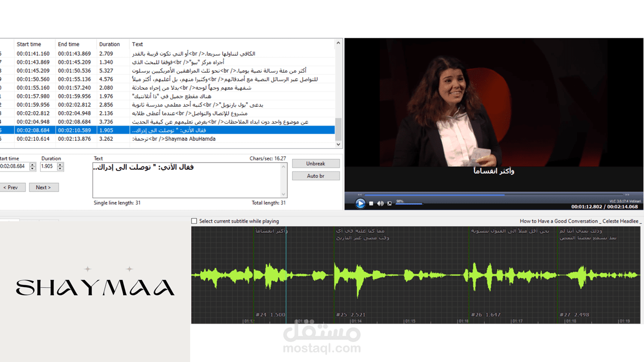The width and height of the screenshot is (644, 362).
Task: Select subtitle row starting 00:01:43.869
Action: tap(168, 62)
